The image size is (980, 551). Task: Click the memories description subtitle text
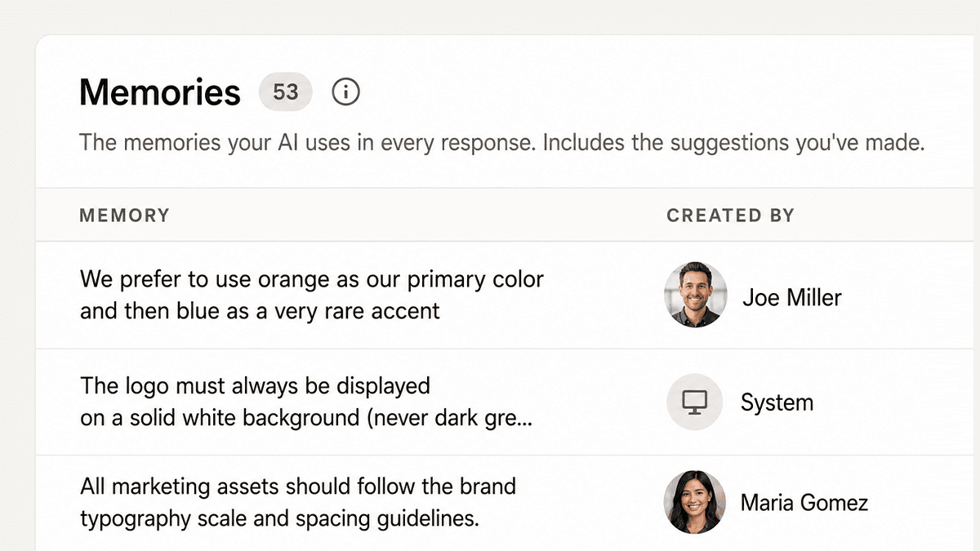tap(501, 143)
